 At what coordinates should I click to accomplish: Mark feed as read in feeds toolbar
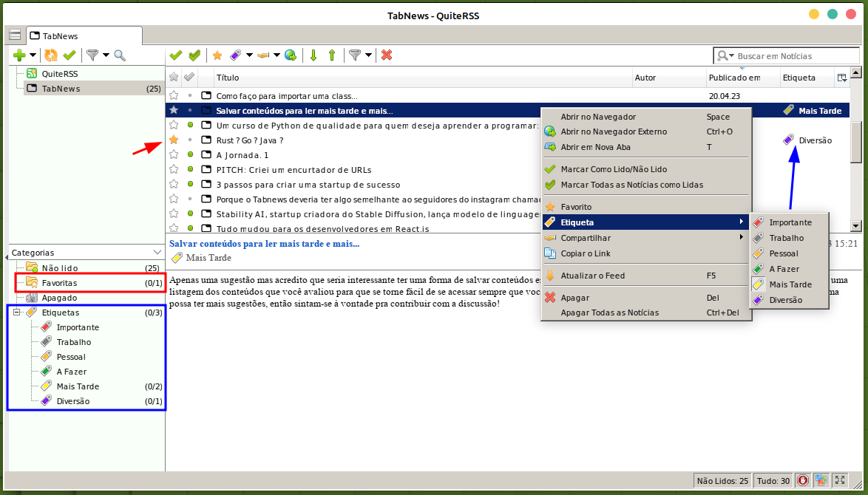coord(69,55)
